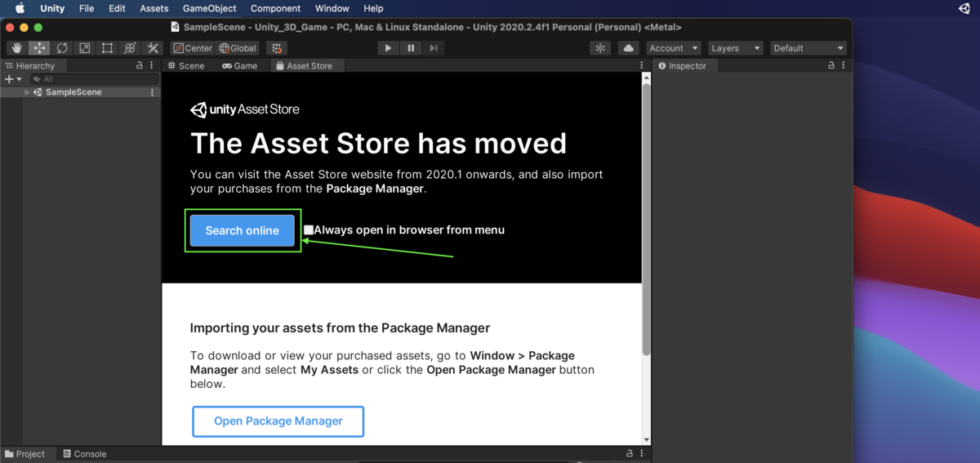
Task: Click the Hierarchy search field
Action: tap(94, 79)
